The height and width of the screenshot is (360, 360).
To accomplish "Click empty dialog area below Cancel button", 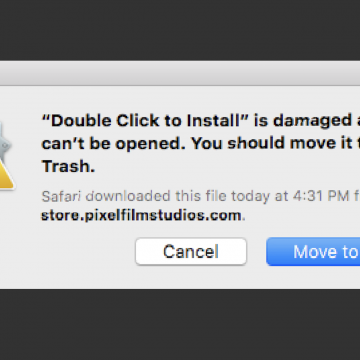I will coord(191,277).
